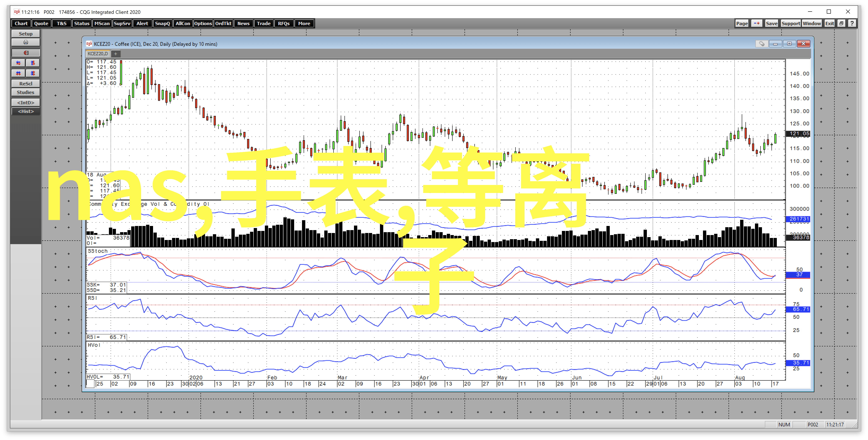The width and height of the screenshot is (868, 440).
Task: Select the Options toolbar icon
Action: 203,23
